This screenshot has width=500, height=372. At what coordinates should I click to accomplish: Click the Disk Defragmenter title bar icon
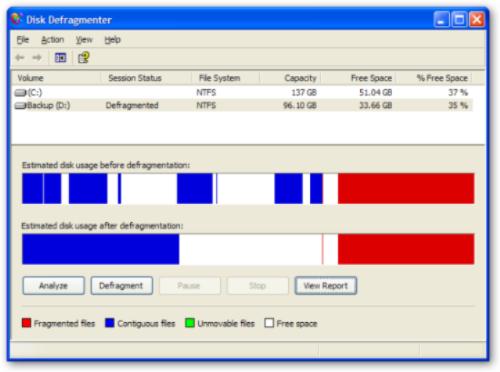click(16, 19)
